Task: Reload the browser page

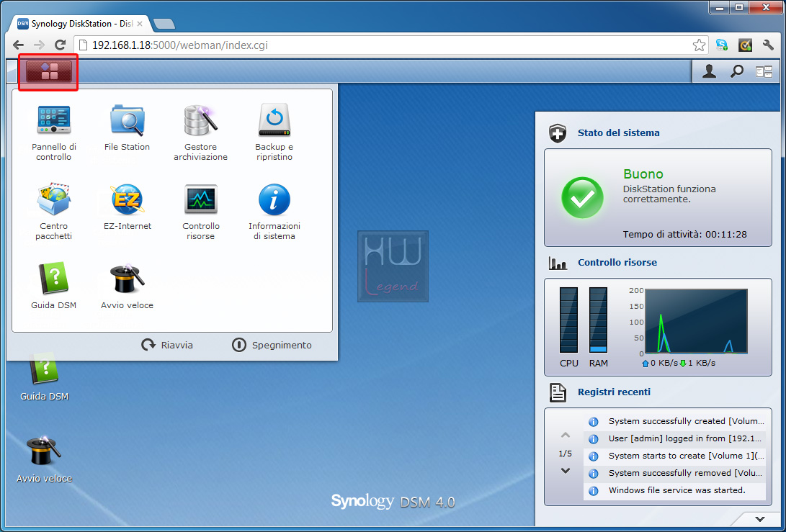Action: 60,45
